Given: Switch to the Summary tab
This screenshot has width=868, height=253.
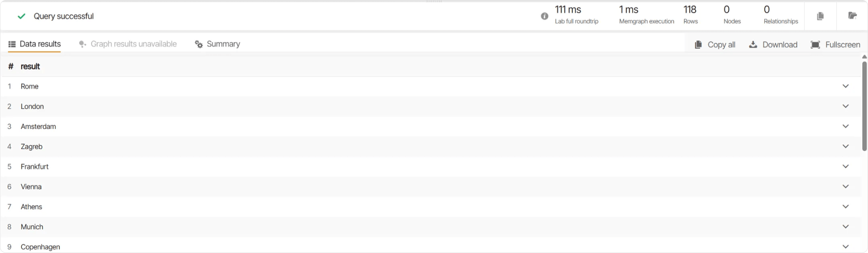Looking at the screenshot, I should click(x=217, y=44).
